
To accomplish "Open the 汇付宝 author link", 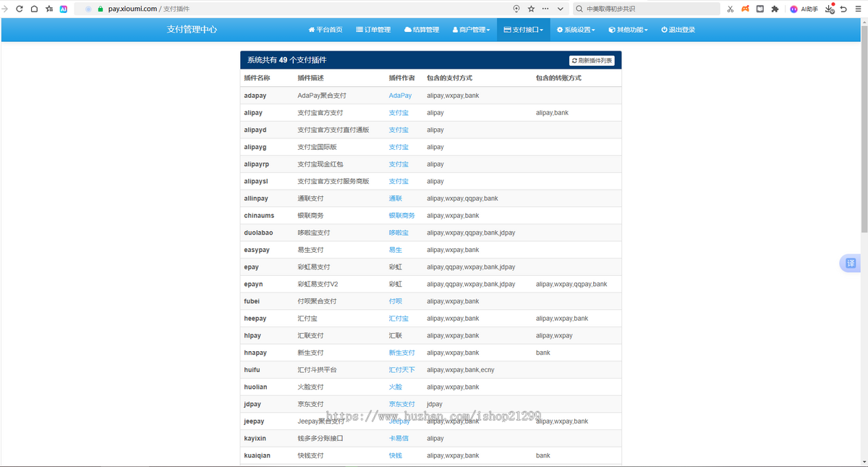I will 399,319.
